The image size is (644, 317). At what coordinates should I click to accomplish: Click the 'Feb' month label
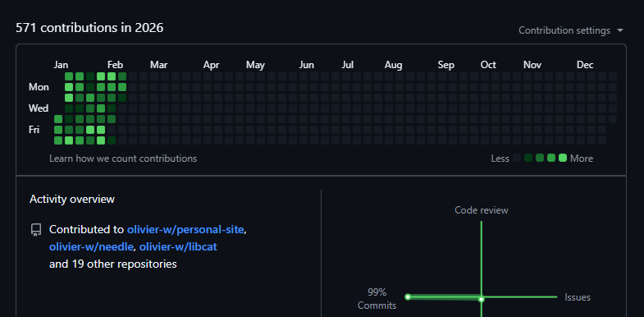point(115,65)
